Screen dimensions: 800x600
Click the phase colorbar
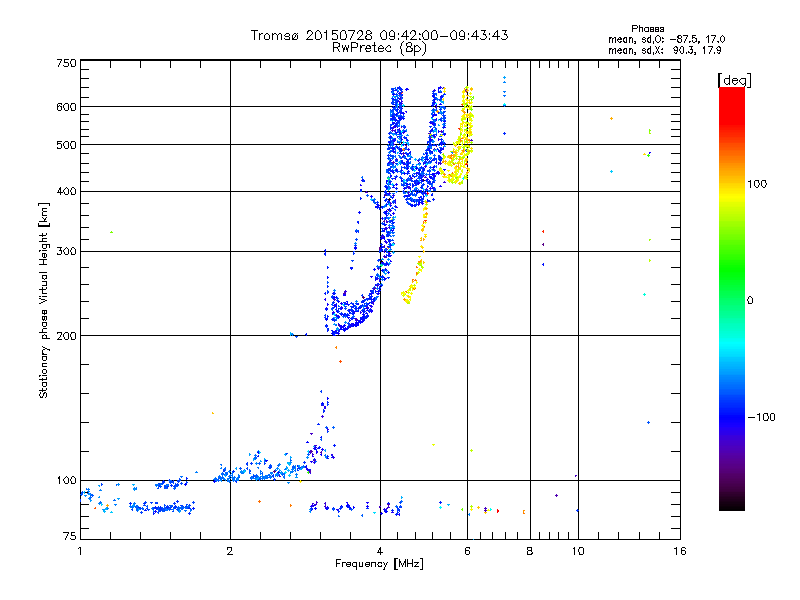pos(732,298)
